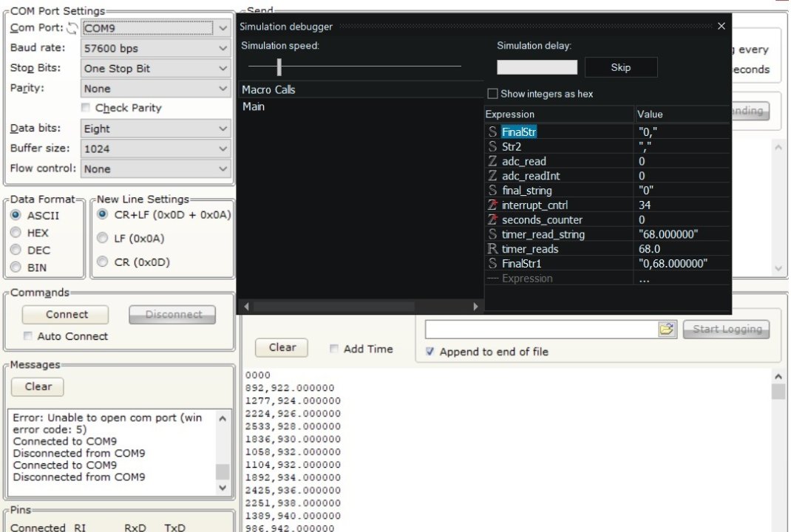Viewport: 791px width, 532px height.
Task: Select the FinalStr expression row
Action: pos(608,132)
